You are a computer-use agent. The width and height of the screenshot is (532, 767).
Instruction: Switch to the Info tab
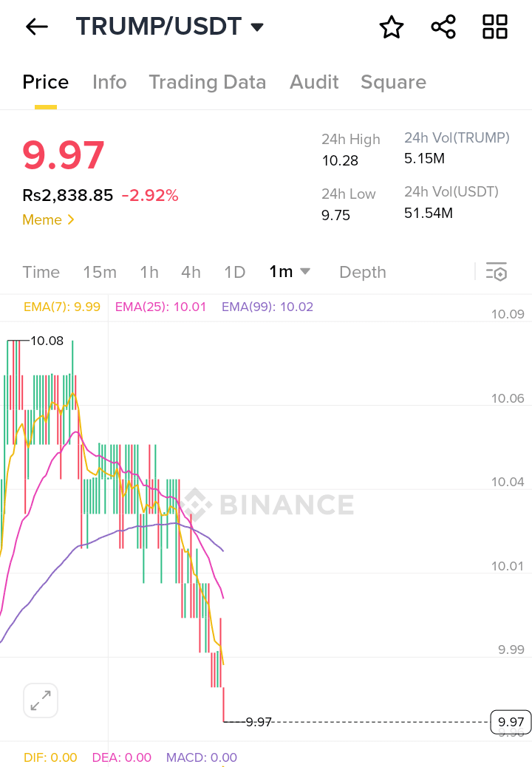[109, 82]
